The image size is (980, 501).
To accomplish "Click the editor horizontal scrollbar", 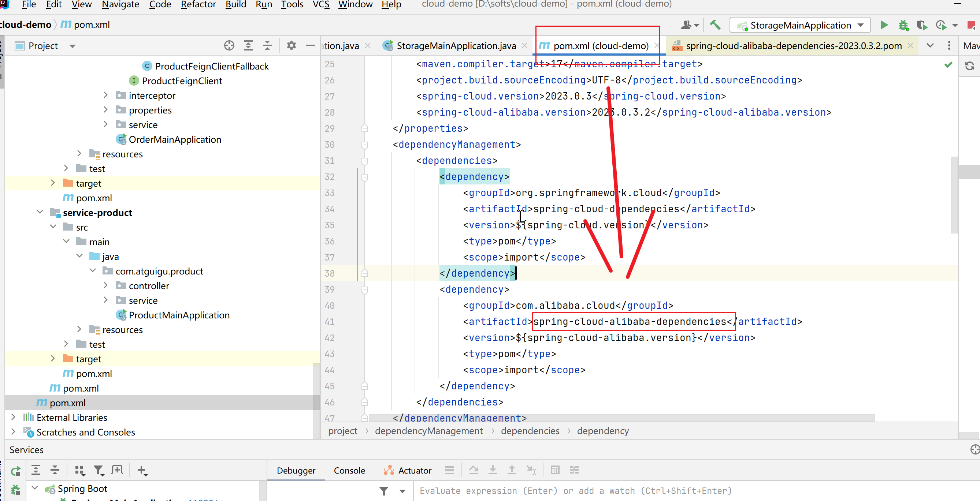I will [x=621, y=418].
